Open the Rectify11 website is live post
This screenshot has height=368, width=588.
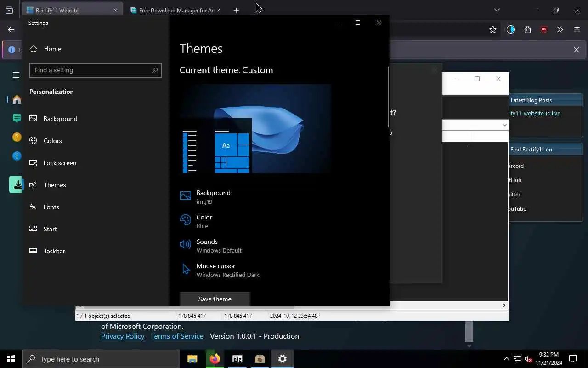click(535, 113)
